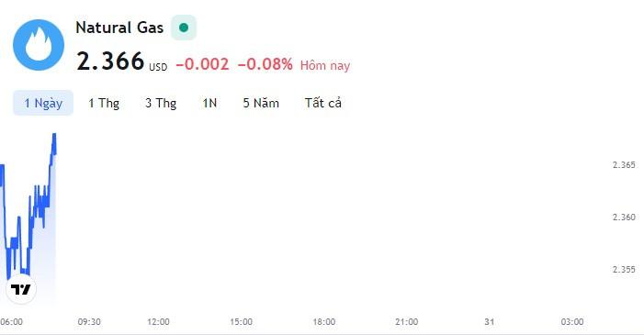644x335 pixels.
Task: Switch chart to 5 Năm
Action: [261, 103]
